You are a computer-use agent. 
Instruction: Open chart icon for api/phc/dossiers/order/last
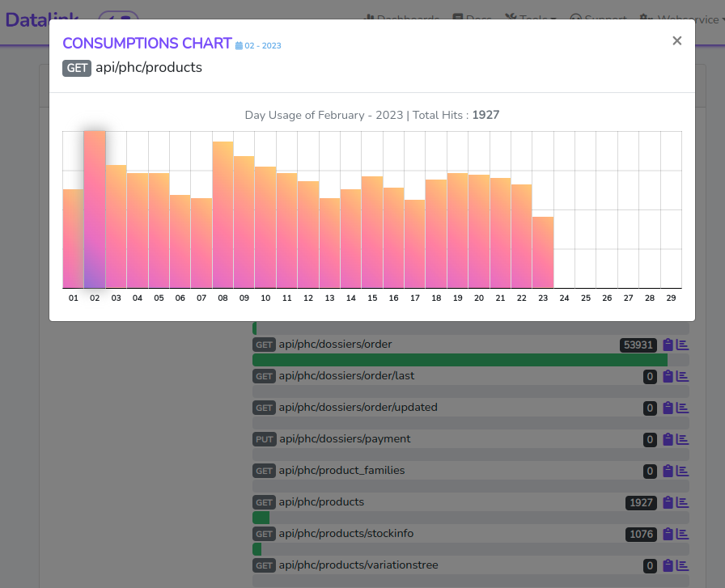point(682,376)
